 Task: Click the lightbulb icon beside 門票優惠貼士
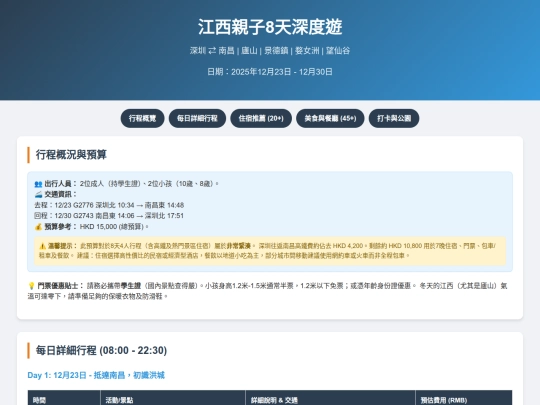(x=31, y=286)
